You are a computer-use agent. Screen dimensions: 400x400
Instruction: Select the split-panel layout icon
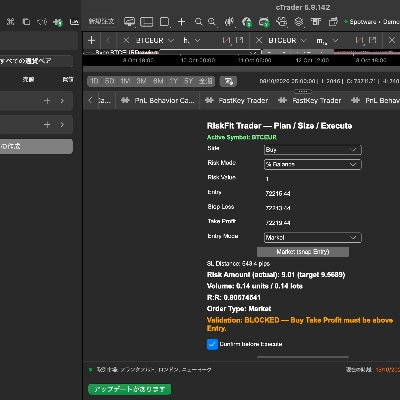click(147, 22)
